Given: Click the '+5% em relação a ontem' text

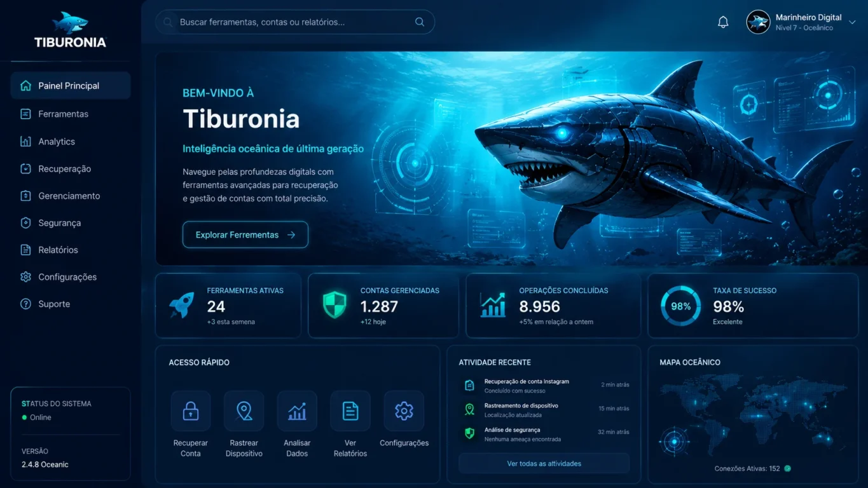Looking at the screenshot, I should coord(556,322).
